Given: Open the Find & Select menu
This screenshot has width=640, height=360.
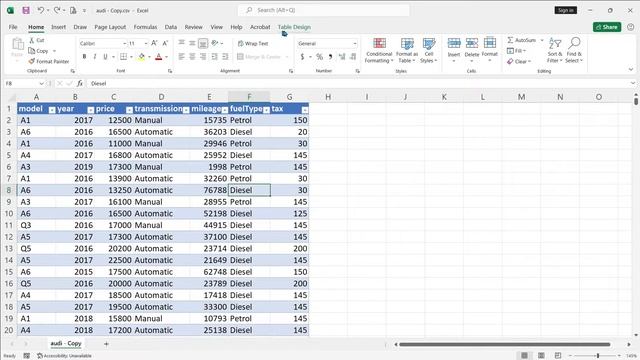Looking at the screenshot, I should [x=574, y=50].
